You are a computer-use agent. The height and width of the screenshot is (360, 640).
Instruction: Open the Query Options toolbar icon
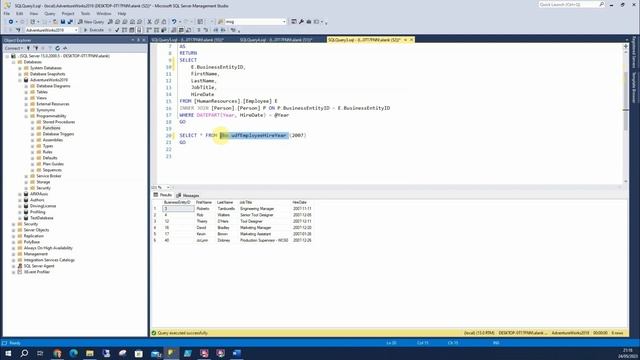click(x=132, y=30)
